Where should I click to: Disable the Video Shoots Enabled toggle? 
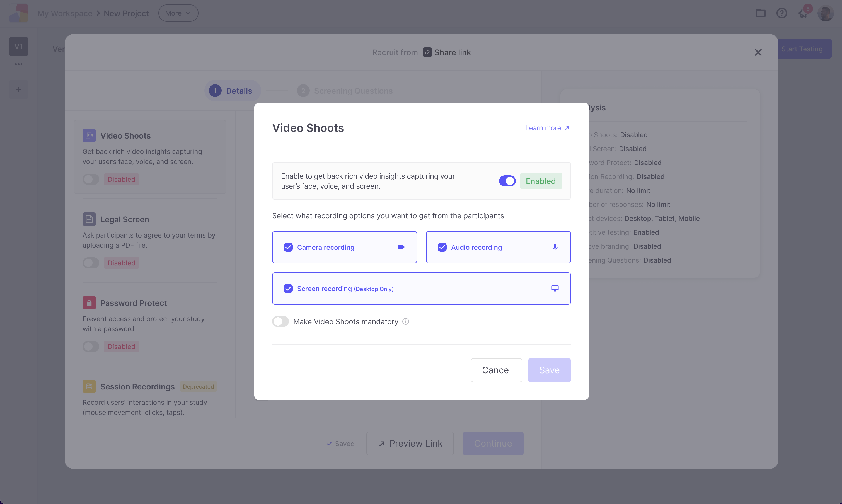tap(507, 181)
